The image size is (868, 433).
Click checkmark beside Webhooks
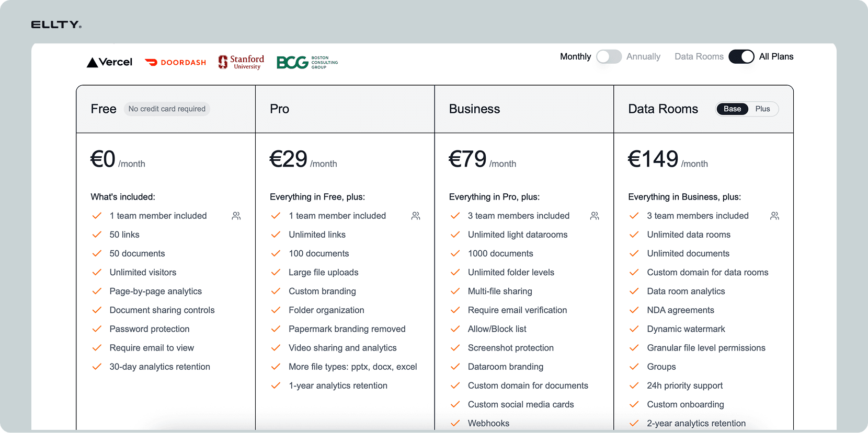click(455, 423)
